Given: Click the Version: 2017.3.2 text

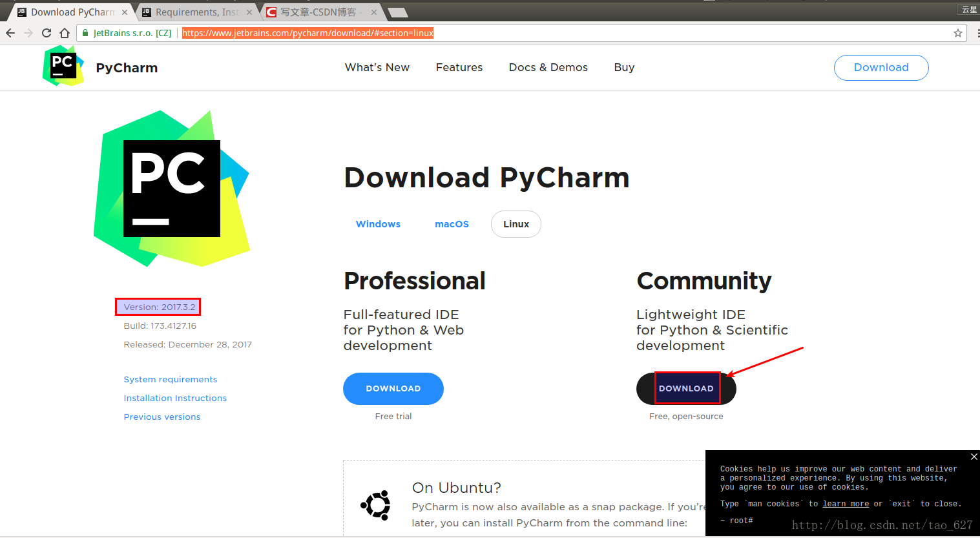Looking at the screenshot, I should pos(159,307).
